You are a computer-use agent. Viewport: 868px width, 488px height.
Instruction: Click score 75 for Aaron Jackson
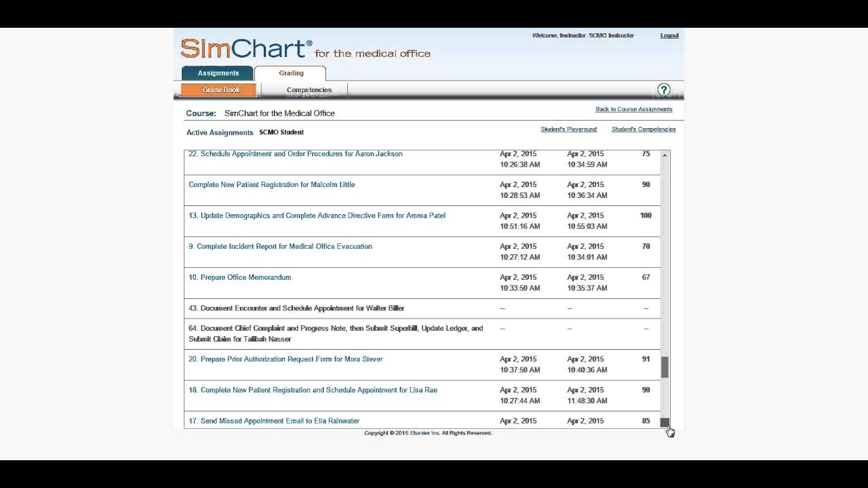pos(646,154)
